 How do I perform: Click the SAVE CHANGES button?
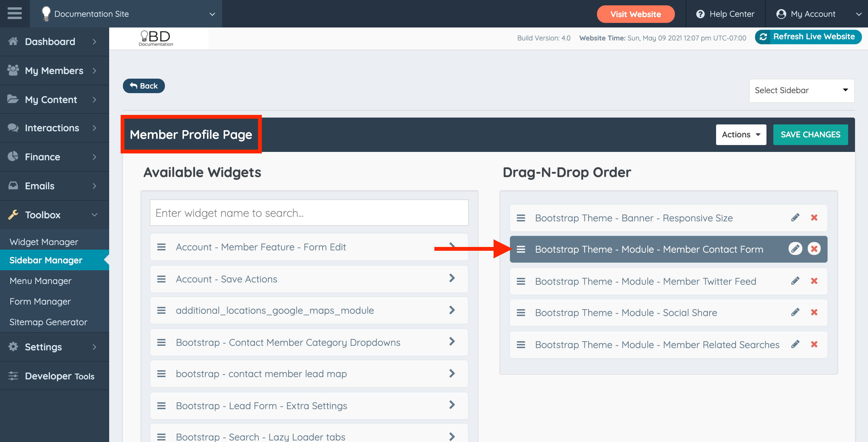810,134
